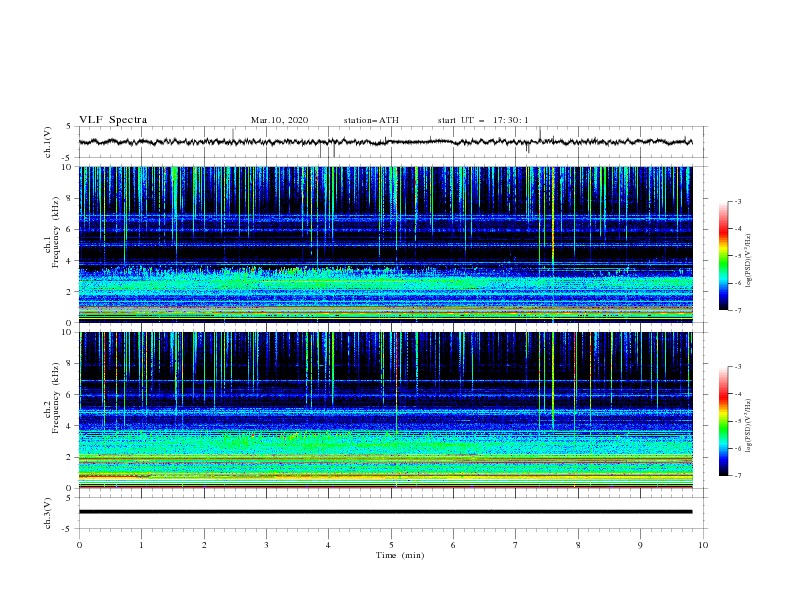This screenshot has width=792, height=612.
Task: Click the "log(PSD)(V²/Hz)" label beside ch.1 colorbar
Action: pyautogui.click(x=749, y=261)
